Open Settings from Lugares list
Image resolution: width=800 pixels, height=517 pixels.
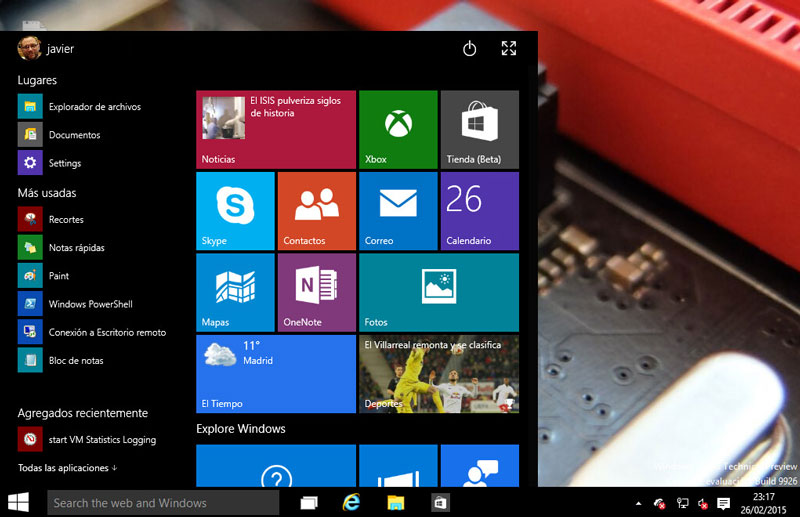pyautogui.click(x=49, y=163)
